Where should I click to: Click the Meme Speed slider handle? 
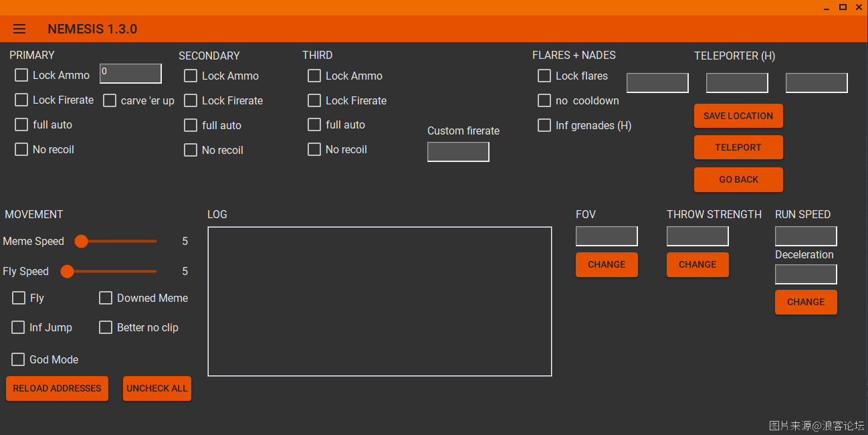coord(82,241)
